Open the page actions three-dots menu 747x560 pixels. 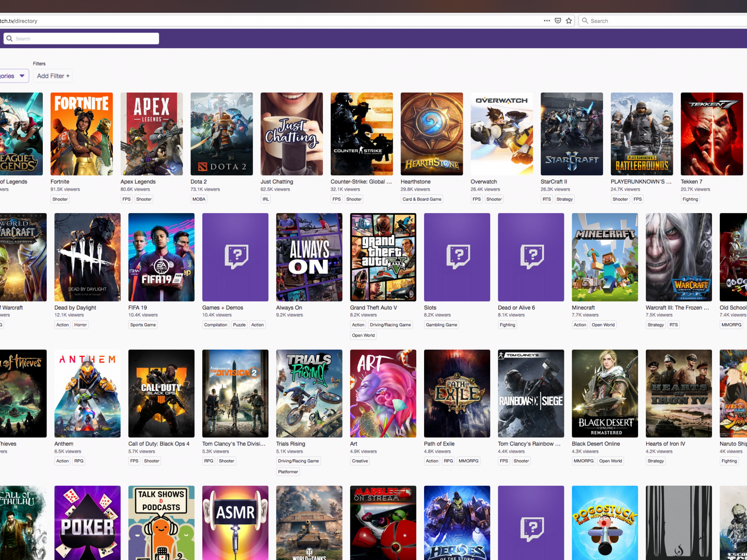547,21
